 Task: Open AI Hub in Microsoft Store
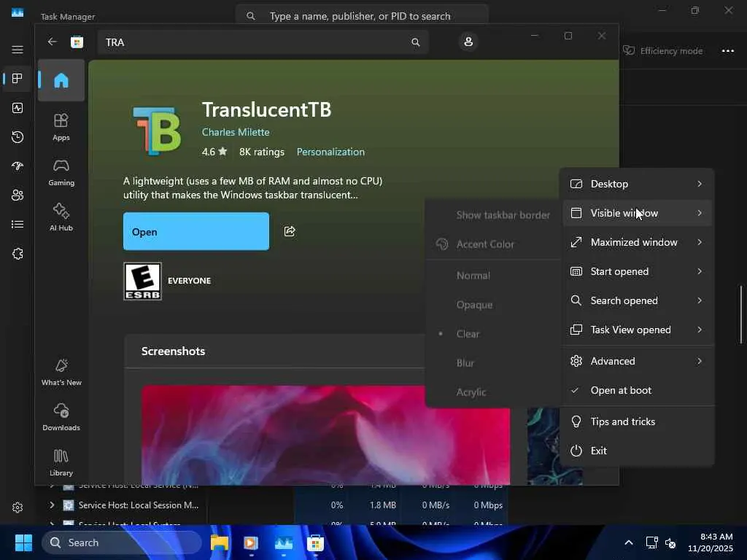(61, 217)
